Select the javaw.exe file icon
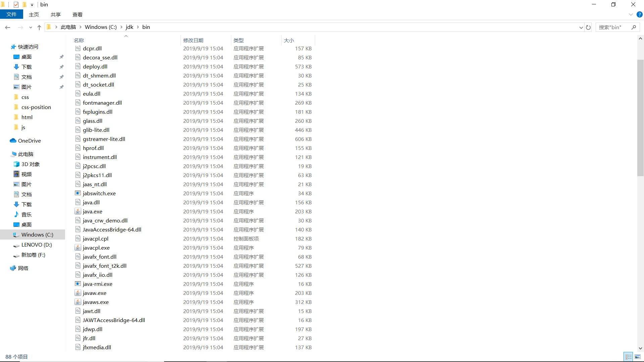 pyautogui.click(x=78, y=293)
